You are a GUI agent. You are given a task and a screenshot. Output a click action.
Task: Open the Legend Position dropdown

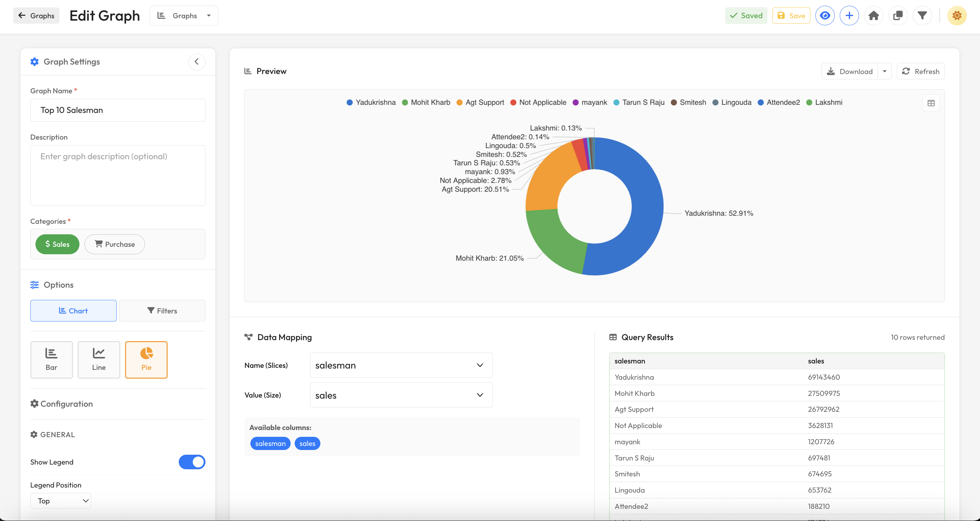pyautogui.click(x=60, y=500)
